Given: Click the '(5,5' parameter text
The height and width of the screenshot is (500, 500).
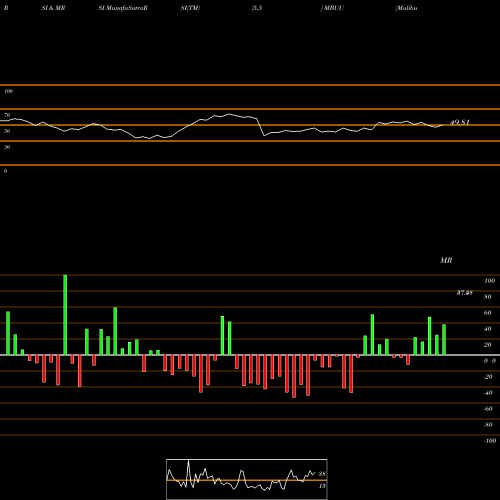Looking at the screenshot, I should tap(257, 8).
